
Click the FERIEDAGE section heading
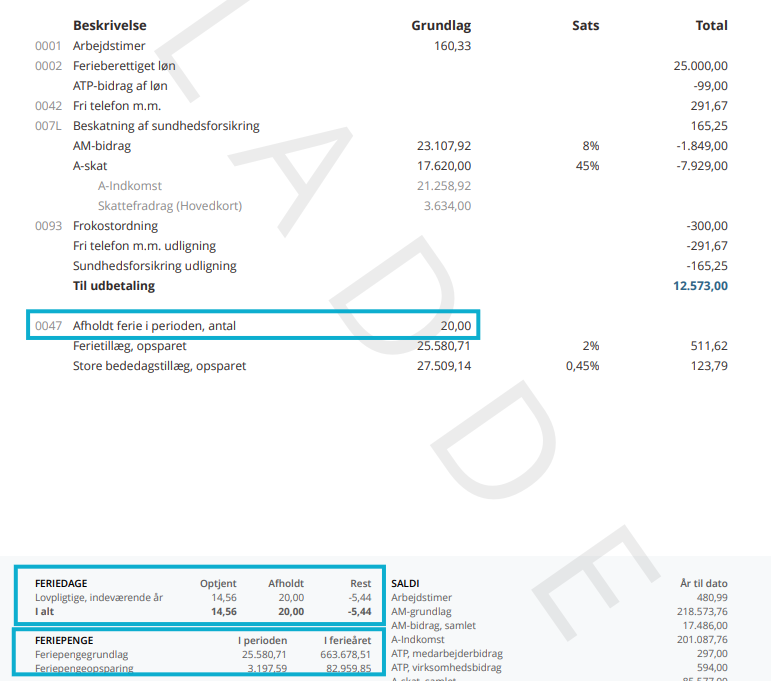(60, 583)
